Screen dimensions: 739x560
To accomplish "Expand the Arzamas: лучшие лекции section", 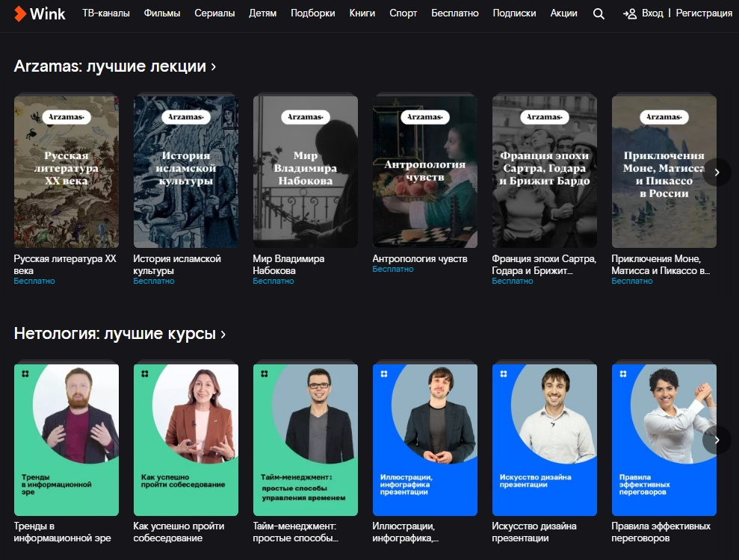I will [115, 66].
